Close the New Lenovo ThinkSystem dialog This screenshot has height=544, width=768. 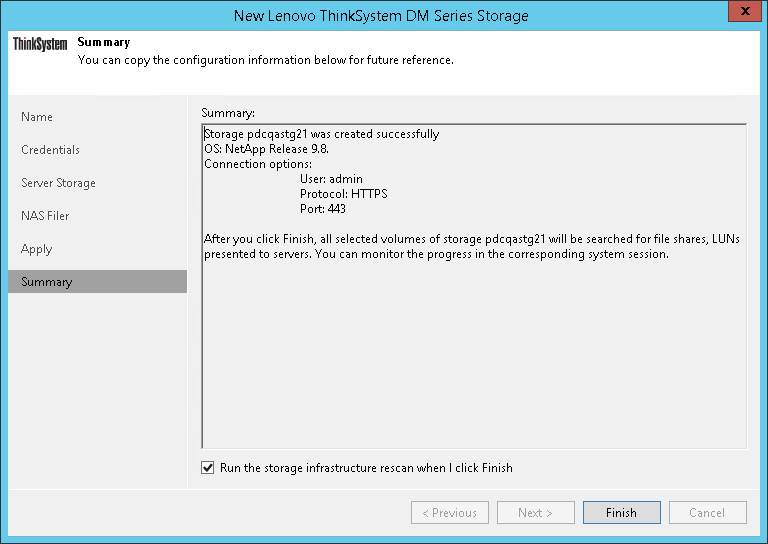point(742,15)
